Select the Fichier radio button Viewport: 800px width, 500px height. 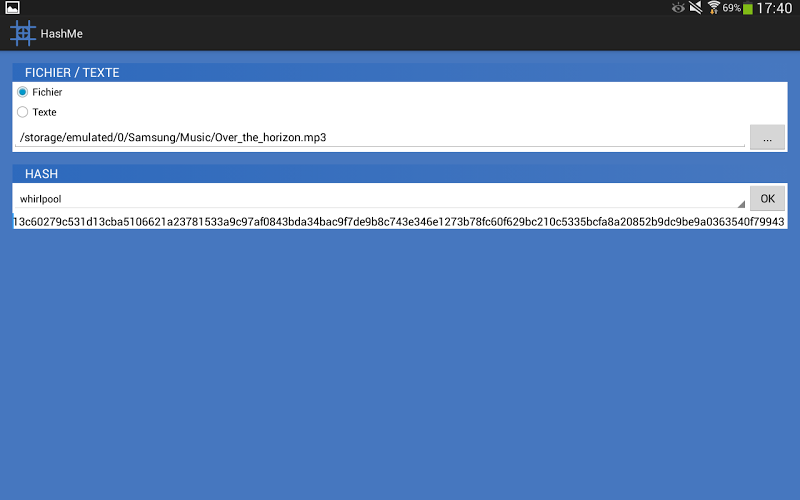coord(22,92)
